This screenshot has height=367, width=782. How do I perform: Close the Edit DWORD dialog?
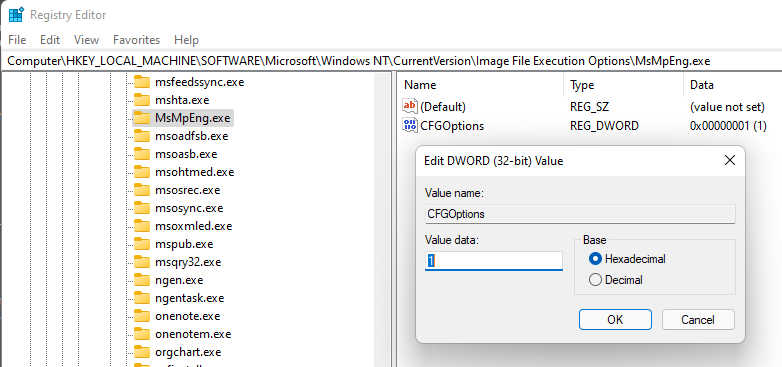point(730,161)
